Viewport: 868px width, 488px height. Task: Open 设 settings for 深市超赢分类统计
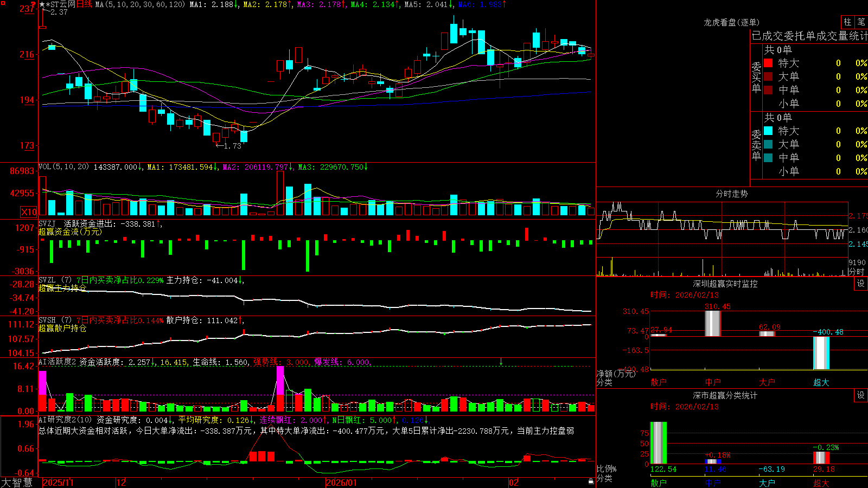point(861,395)
